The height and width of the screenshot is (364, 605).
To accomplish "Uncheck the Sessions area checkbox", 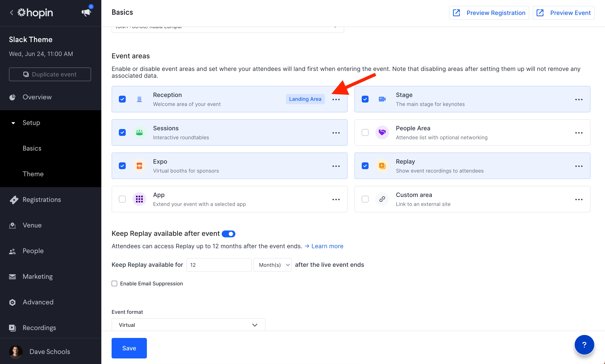I will [x=122, y=132].
